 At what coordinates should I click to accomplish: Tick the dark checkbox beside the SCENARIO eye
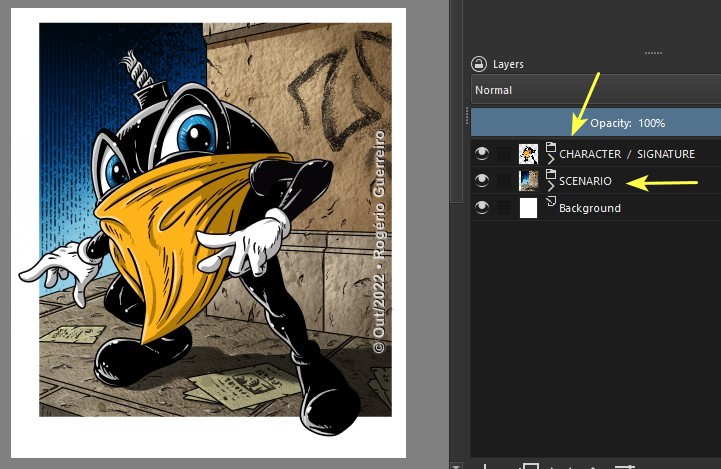coord(504,180)
